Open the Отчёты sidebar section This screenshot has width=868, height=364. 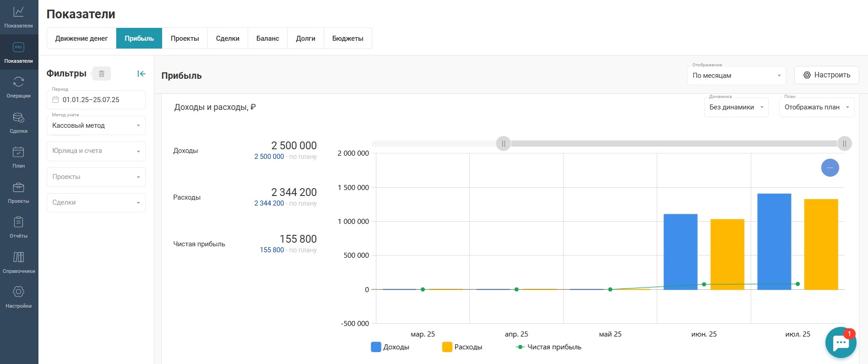[19, 227]
